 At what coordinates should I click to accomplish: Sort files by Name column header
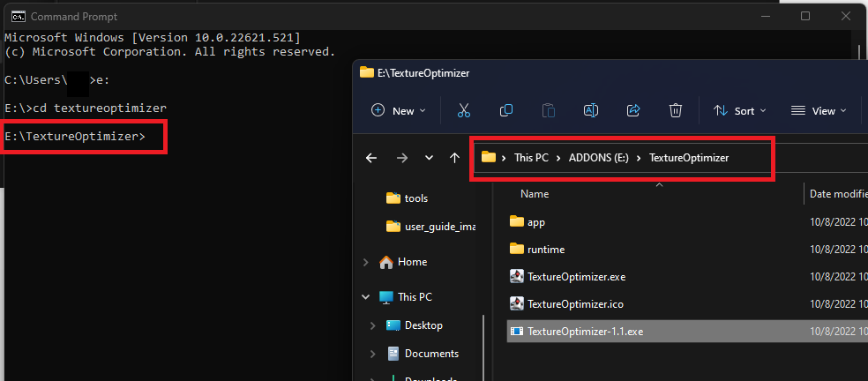535,194
